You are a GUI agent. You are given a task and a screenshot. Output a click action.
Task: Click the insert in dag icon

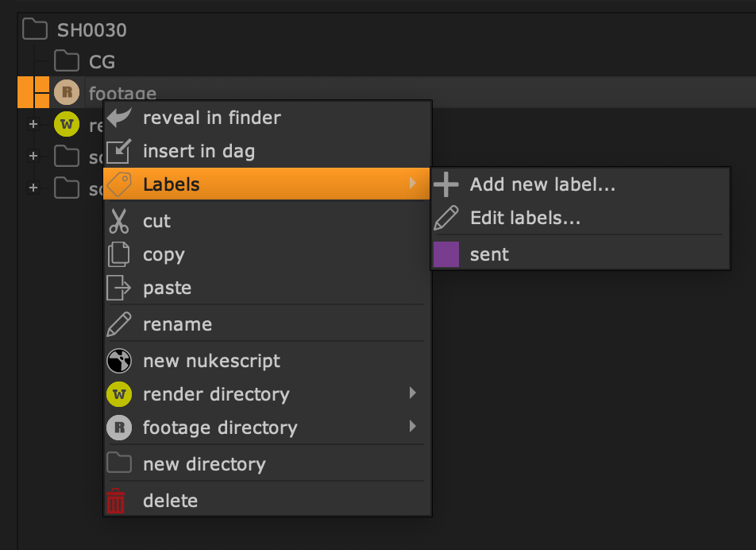119,151
